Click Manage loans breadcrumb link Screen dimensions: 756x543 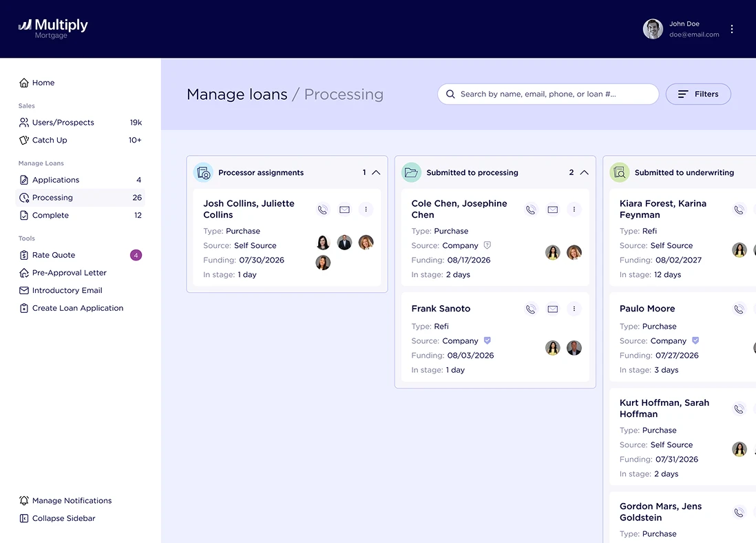(237, 94)
